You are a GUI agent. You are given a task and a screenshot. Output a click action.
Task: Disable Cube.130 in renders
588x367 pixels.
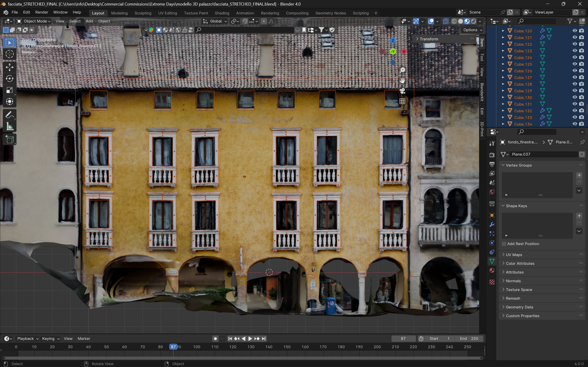pos(581,97)
